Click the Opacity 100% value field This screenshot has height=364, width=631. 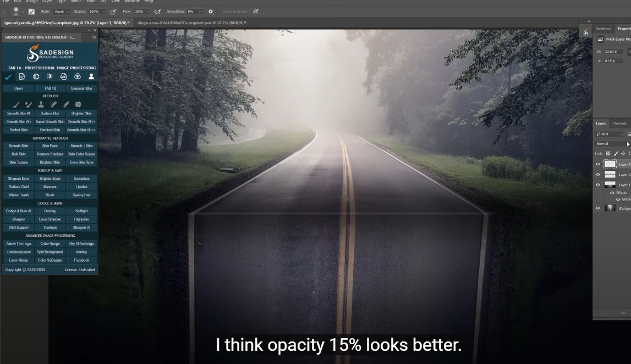point(94,12)
